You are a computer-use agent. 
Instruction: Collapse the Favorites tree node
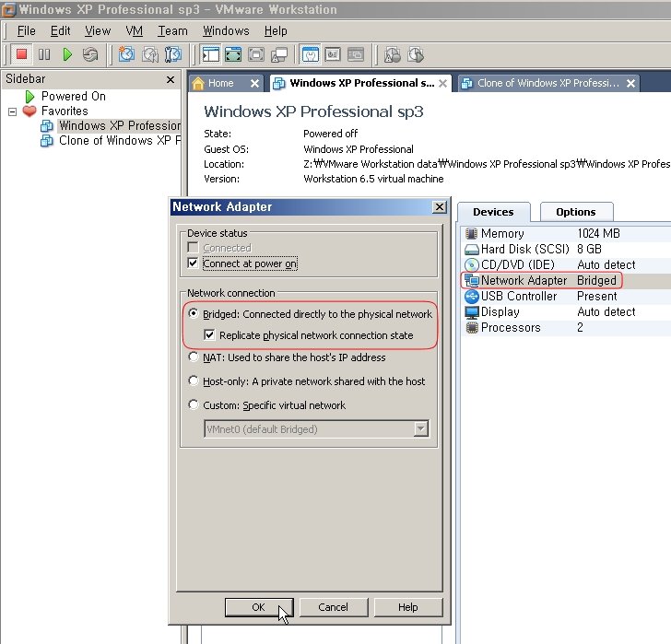pyautogui.click(x=12, y=111)
